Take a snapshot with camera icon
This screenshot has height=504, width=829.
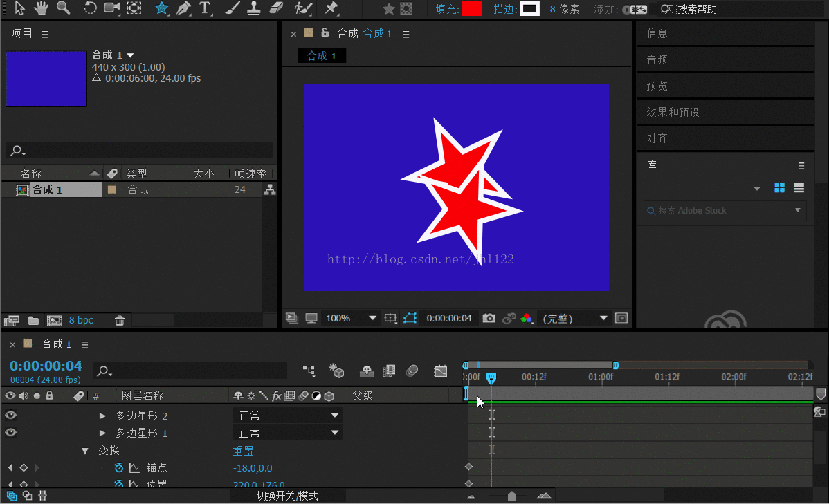click(x=489, y=318)
